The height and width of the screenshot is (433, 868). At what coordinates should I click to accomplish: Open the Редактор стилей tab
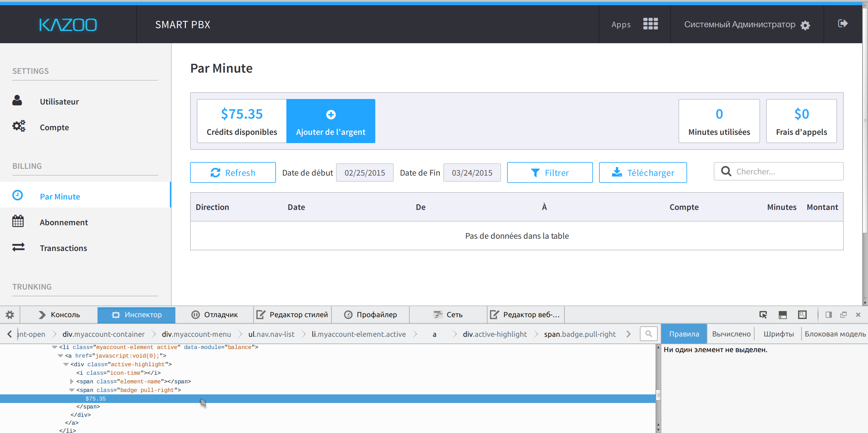(293, 315)
